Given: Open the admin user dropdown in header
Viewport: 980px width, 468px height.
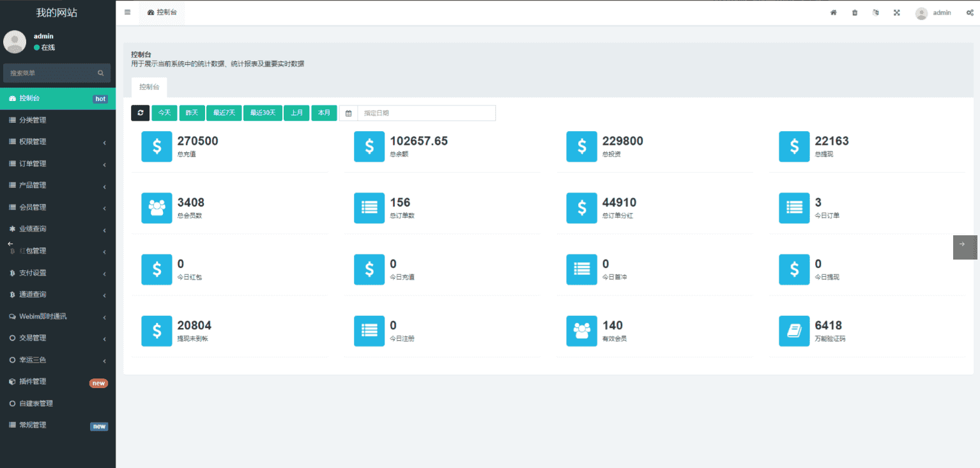Looking at the screenshot, I should (933, 13).
